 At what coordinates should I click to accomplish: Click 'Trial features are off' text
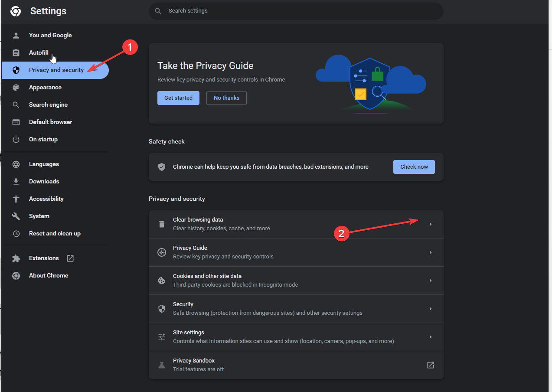[199, 369]
